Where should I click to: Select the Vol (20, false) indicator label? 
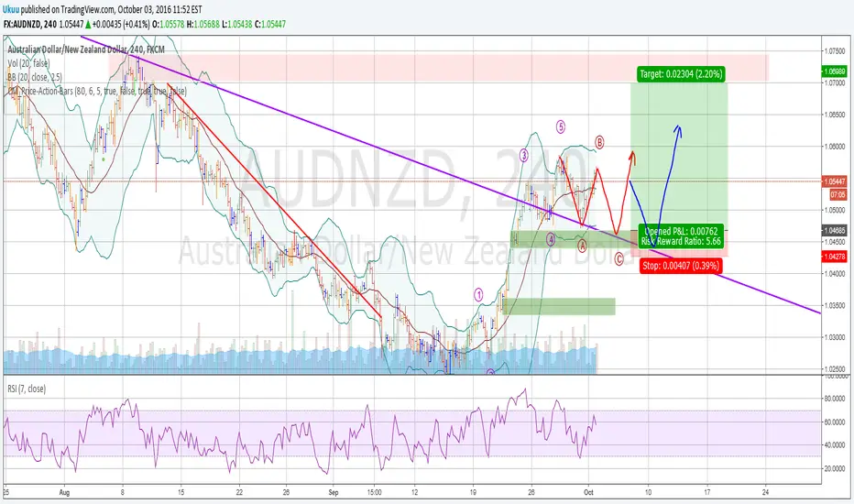(x=28, y=63)
